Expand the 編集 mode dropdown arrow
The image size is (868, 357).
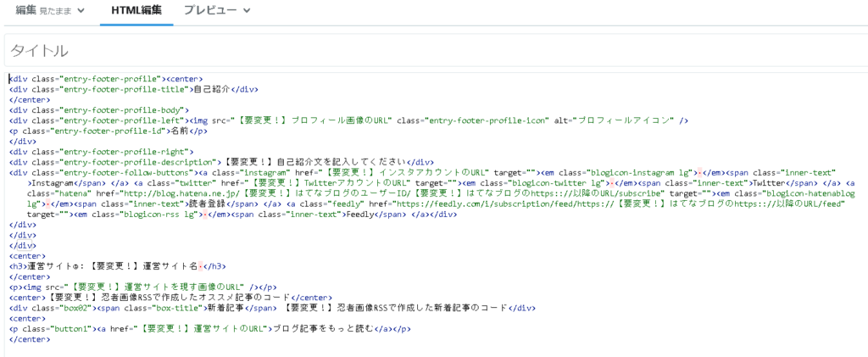click(x=81, y=10)
